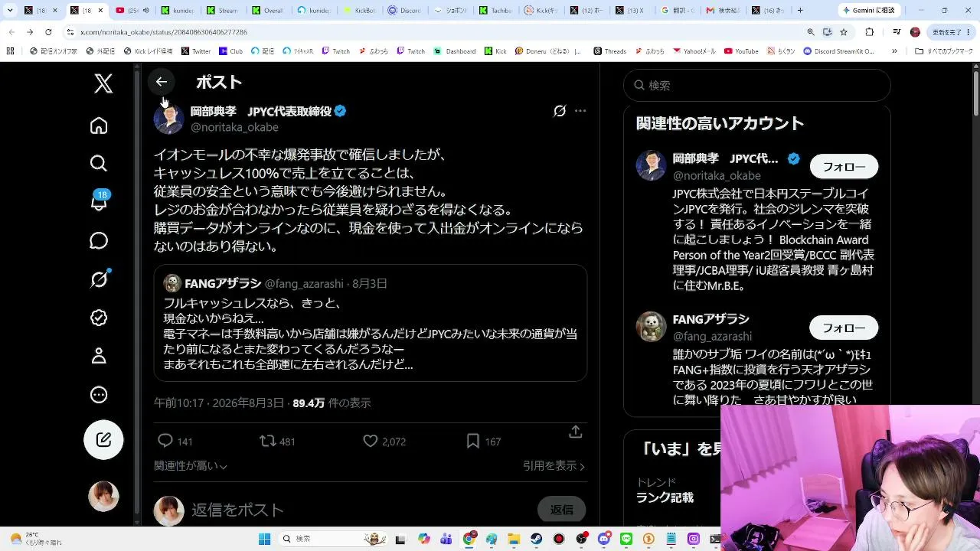980x551 pixels.
Task: Open Grok from the left sidebar
Action: (x=99, y=279)
